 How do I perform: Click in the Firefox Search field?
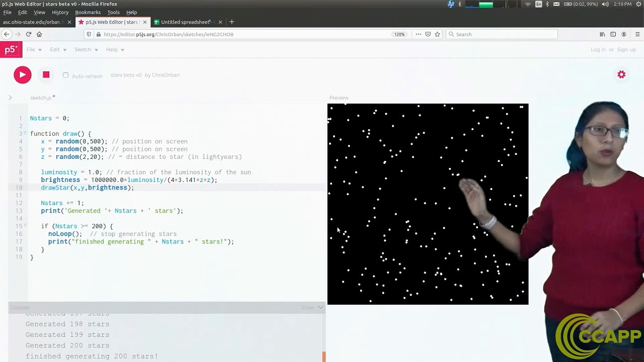(x=503, y=34)
